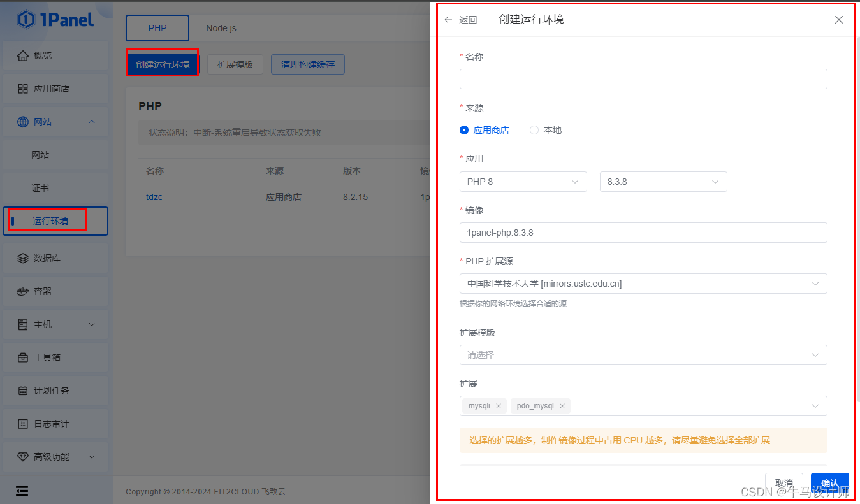
Task: Click the 主机 server icon
Action: [x=23, y=324]
